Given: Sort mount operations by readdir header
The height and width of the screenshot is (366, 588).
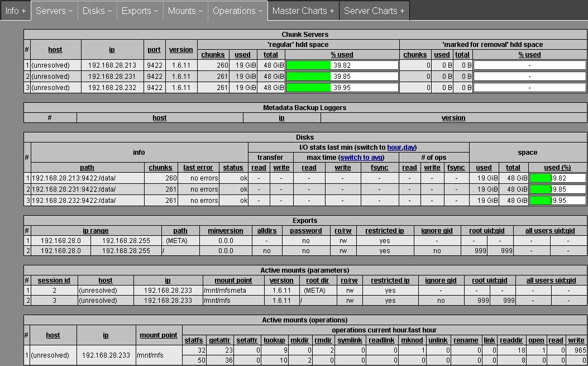Looking at the screenshot, I should click(x=511, y=340).
